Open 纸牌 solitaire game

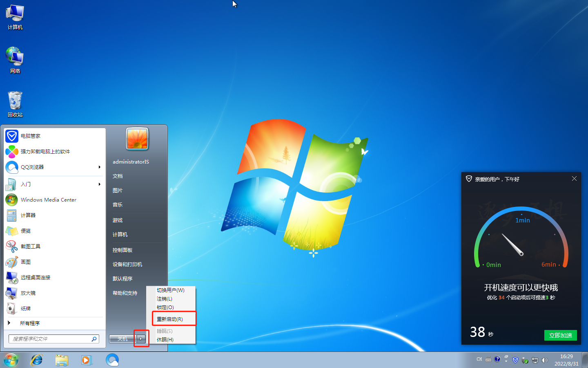[x=55, y=309]
